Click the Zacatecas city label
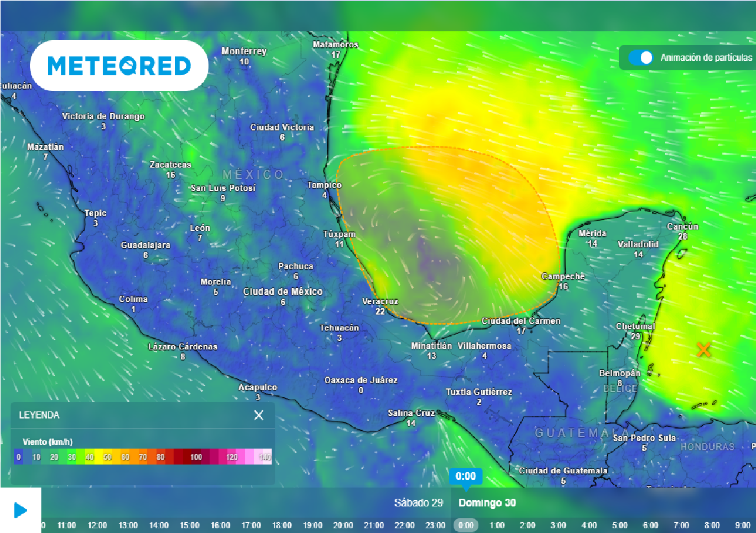This screenshot has height=533, width=756. (x=170, y=165)
